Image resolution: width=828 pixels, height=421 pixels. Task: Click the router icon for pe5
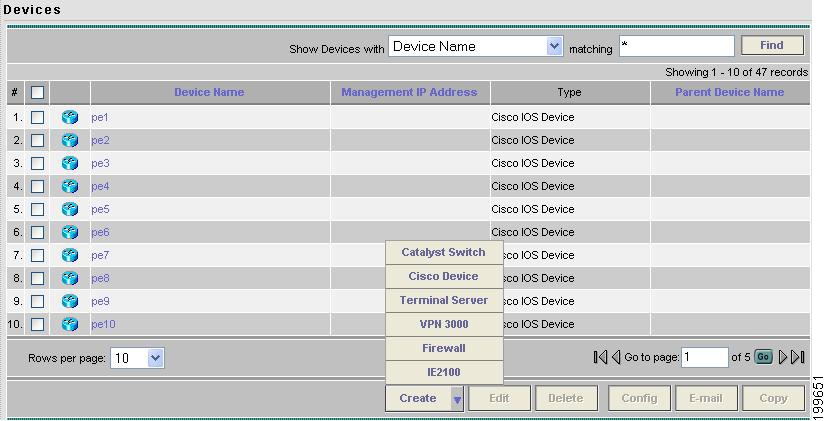(x=70, y=209)
